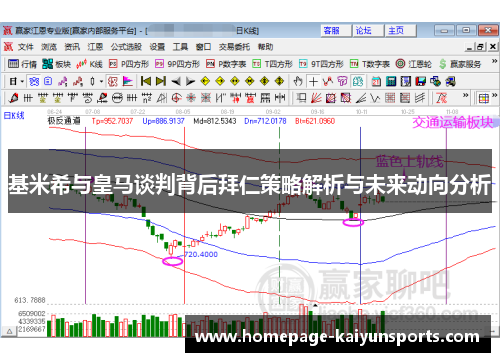
Task: Switch to the K线 candlestick chart
Action: click(x=89, y=64)
